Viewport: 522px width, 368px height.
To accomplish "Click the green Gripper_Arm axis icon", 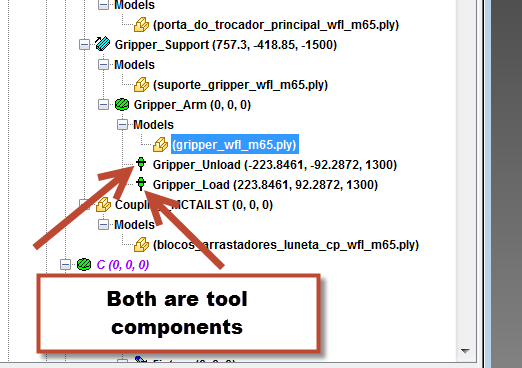I will [x=122, y=105].
